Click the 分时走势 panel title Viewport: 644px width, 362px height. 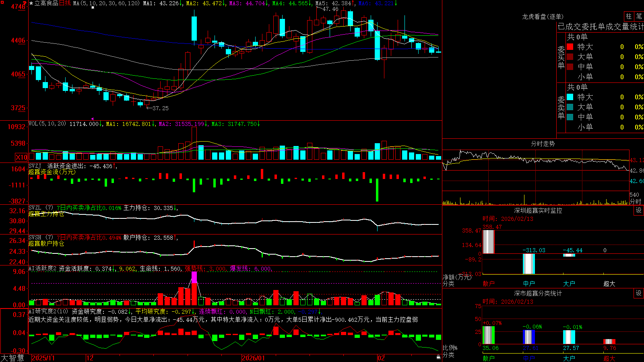pyautogui.click(x=543, y=144)
